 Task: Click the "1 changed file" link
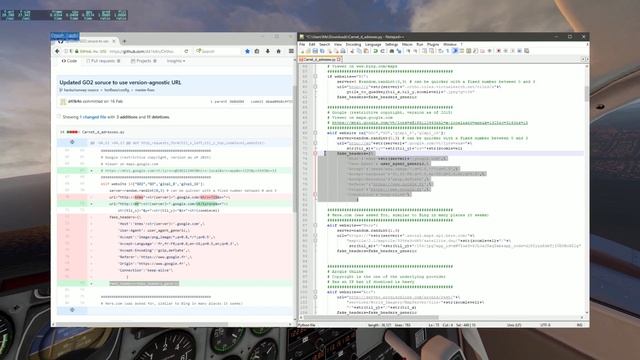coord(93,117)
